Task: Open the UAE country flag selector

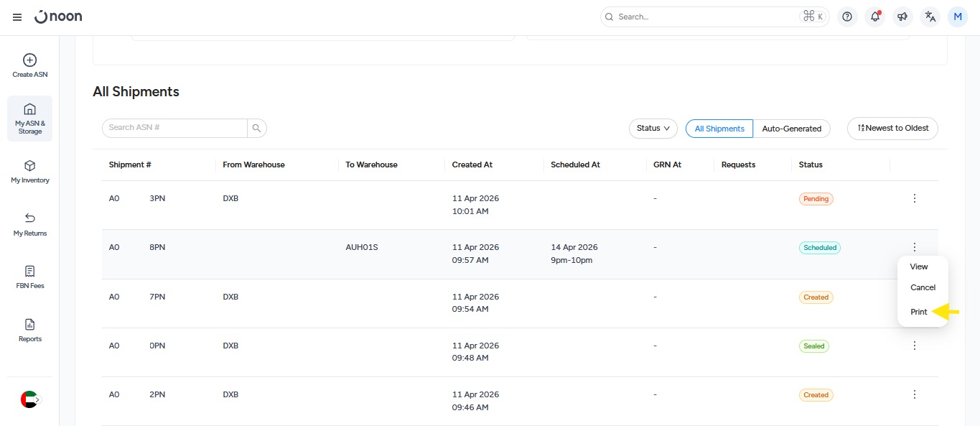Action: [x=29, y=399]
